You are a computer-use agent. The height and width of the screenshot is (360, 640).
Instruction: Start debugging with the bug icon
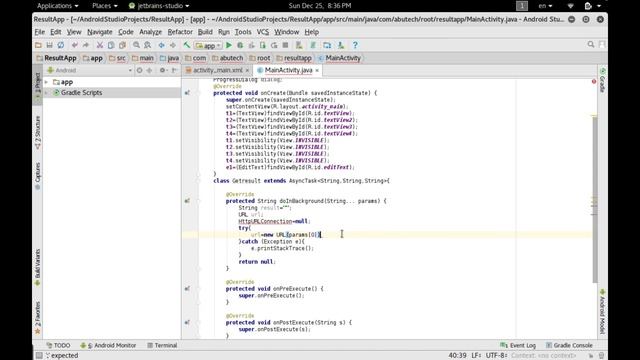[240, 45]
